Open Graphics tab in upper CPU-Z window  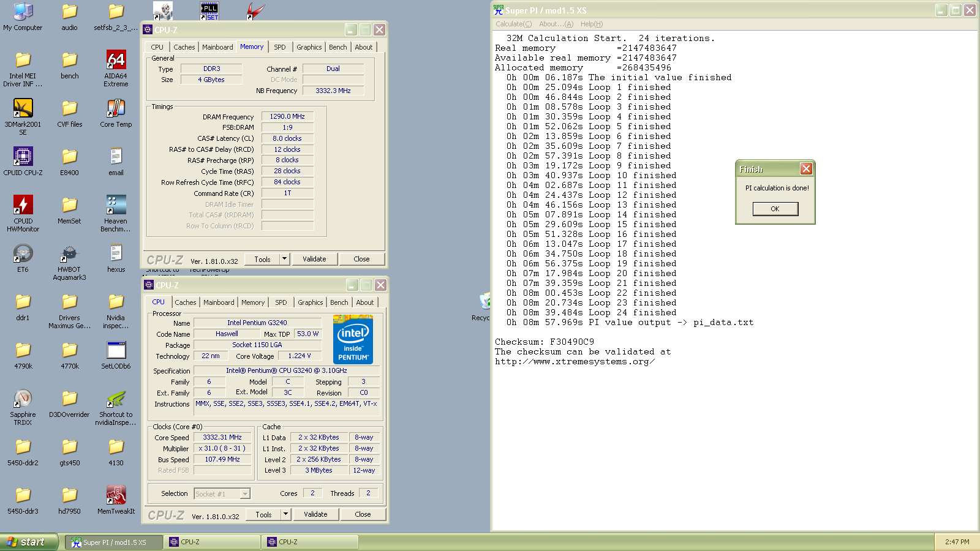tap(309, 47)
